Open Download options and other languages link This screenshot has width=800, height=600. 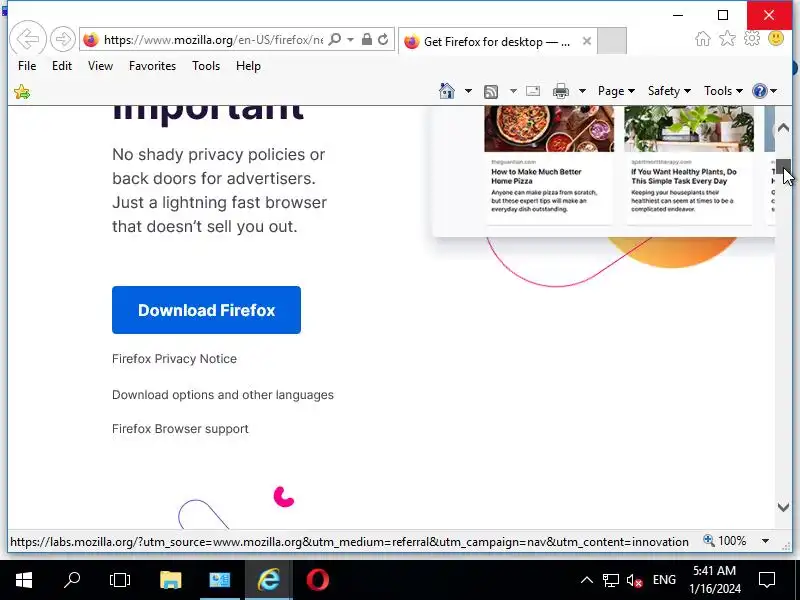coord(223,395)
